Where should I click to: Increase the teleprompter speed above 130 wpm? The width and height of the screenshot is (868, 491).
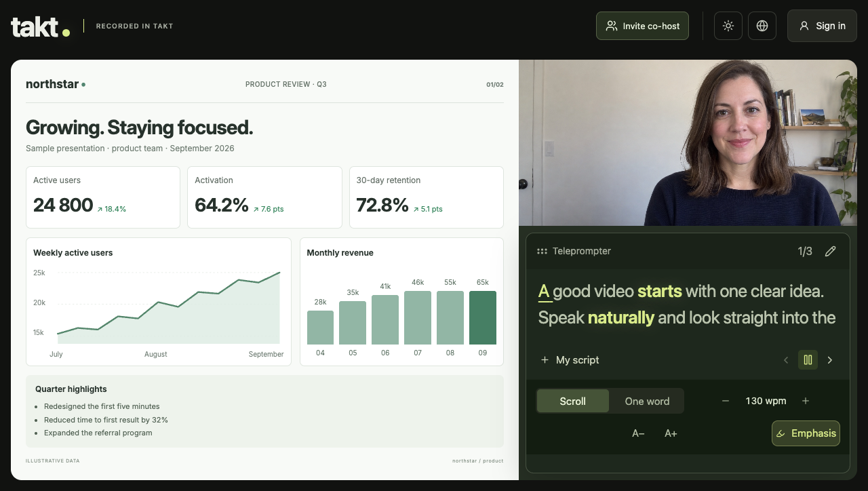[806, 401]
